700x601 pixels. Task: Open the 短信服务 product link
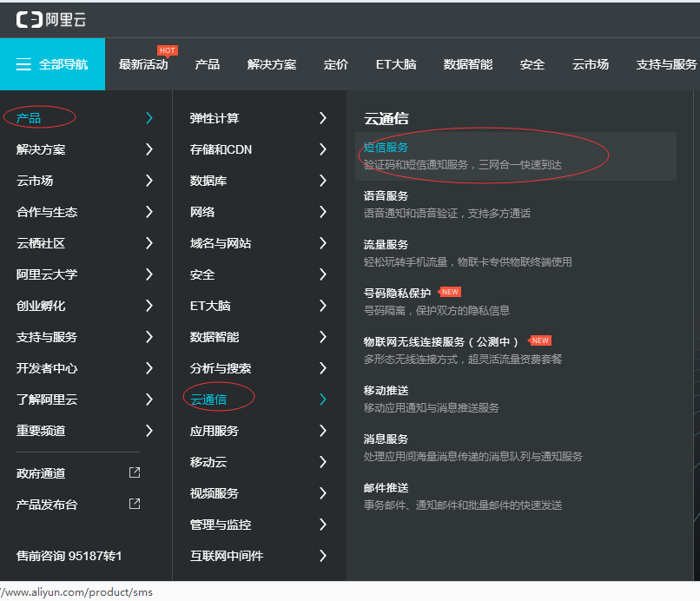point(386,148)
